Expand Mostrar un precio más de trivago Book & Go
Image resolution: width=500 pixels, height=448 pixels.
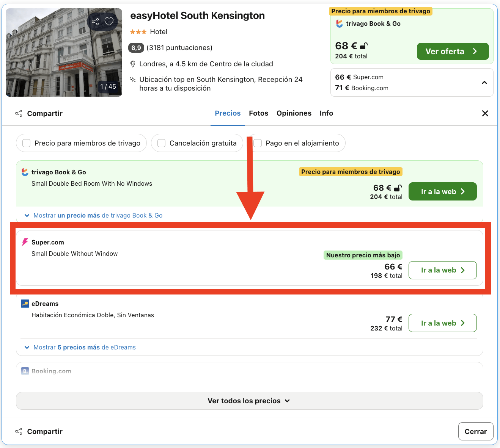tap(93, 215)
